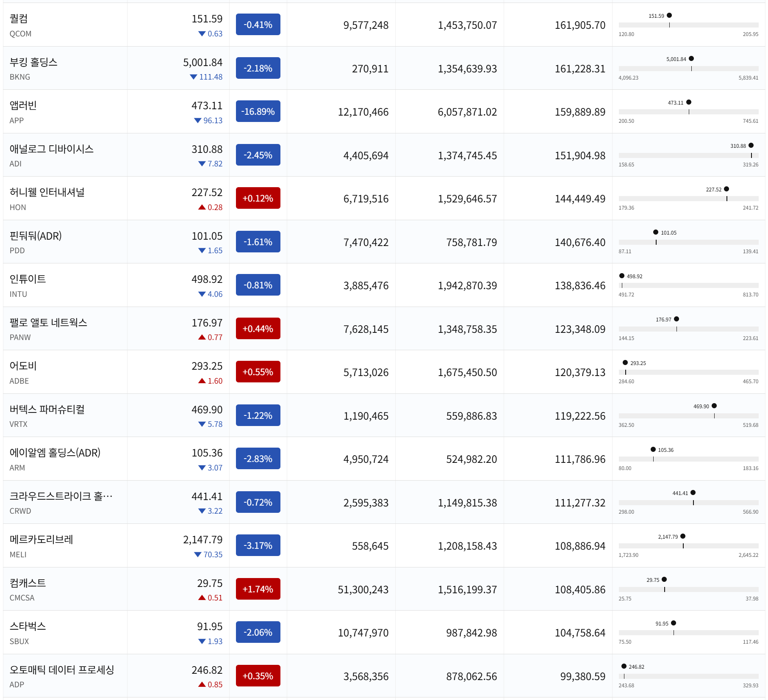The image size is (768, 700).
Task: Open the 부킹 홀딩스 BKNG stock name
Action: 33,62
